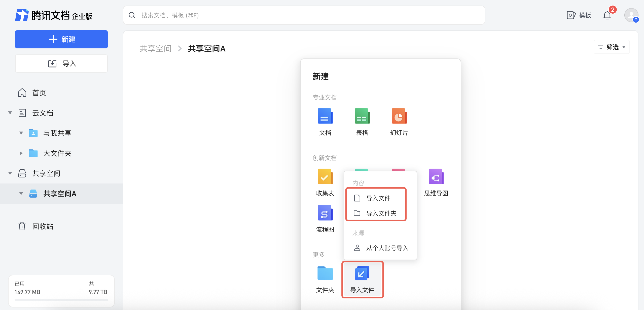
Task: Create a new 幻灯片 presentation
Action: (399, 116)
